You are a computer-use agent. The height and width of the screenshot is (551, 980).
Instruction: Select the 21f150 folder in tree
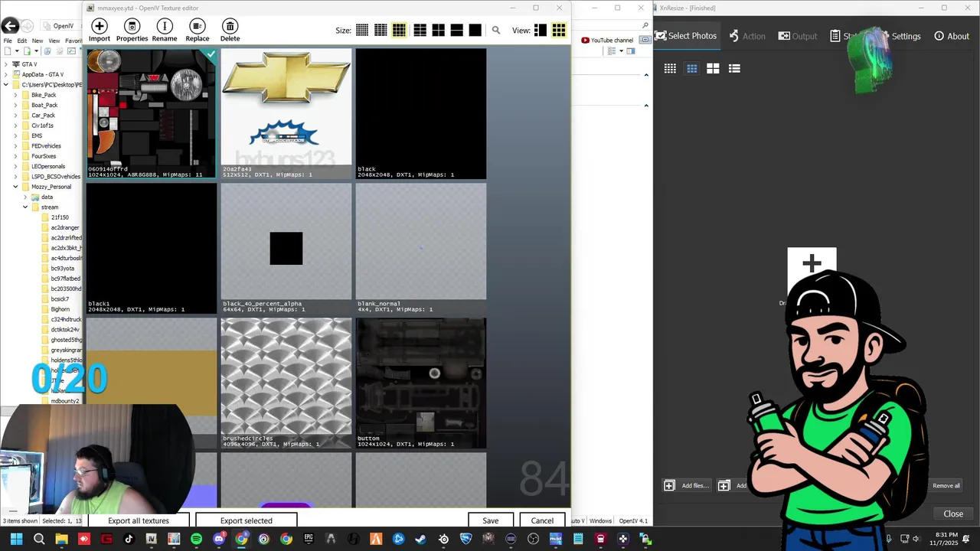(x=54, y=217)
